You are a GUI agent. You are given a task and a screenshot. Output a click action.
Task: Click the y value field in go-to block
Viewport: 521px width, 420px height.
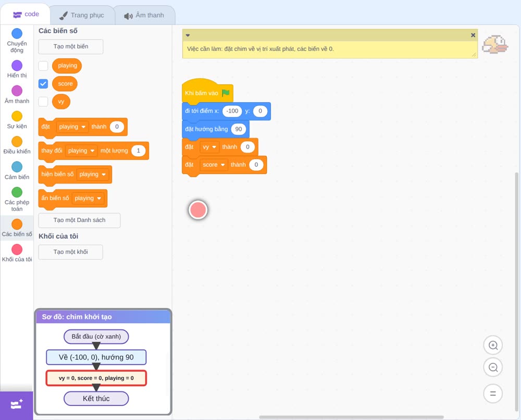[x=260, y=111]
